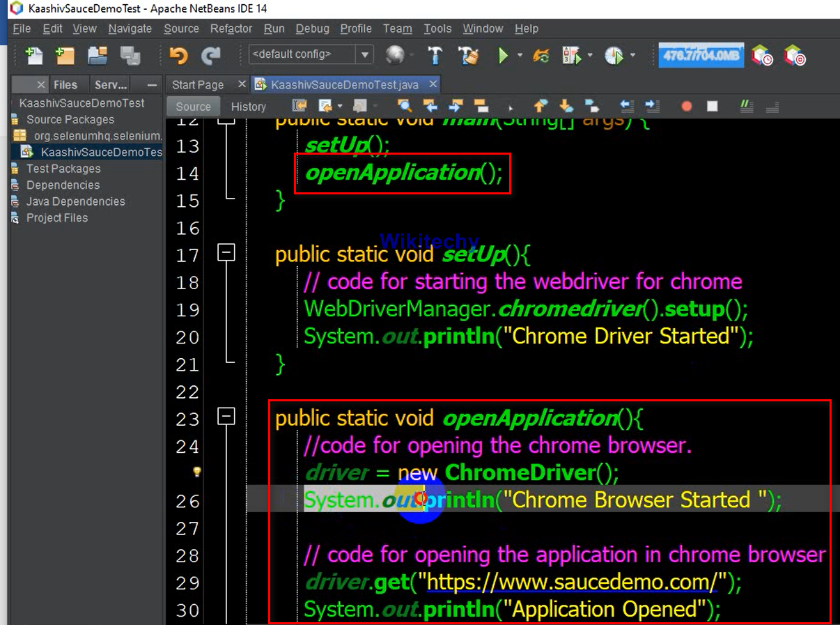Open the Refactor menu

point(231,29)
